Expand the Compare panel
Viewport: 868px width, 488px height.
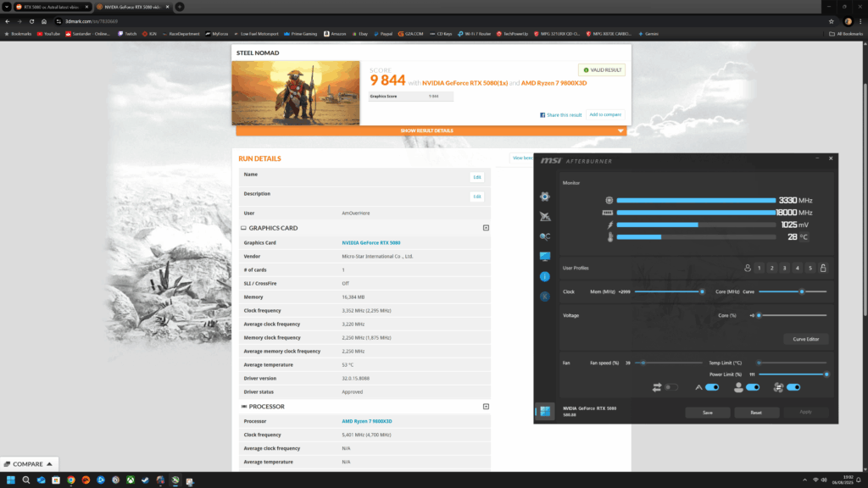pos(28,463)
